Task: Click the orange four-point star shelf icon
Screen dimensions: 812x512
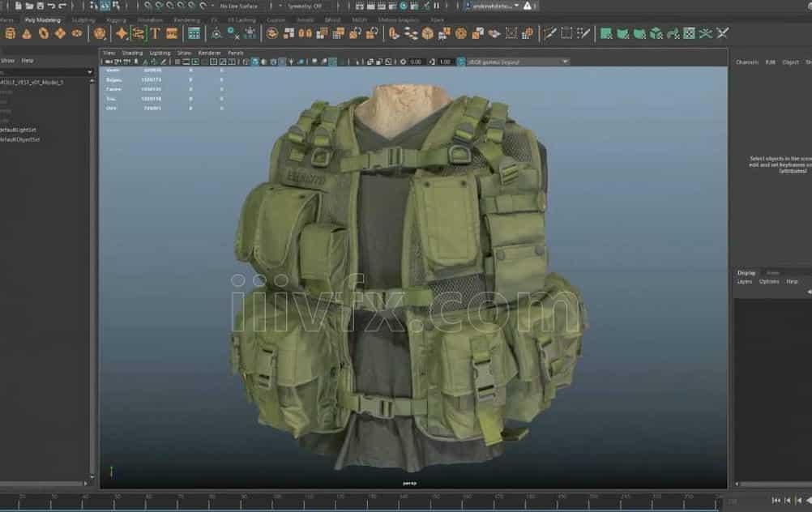Action: click(122, 34)
